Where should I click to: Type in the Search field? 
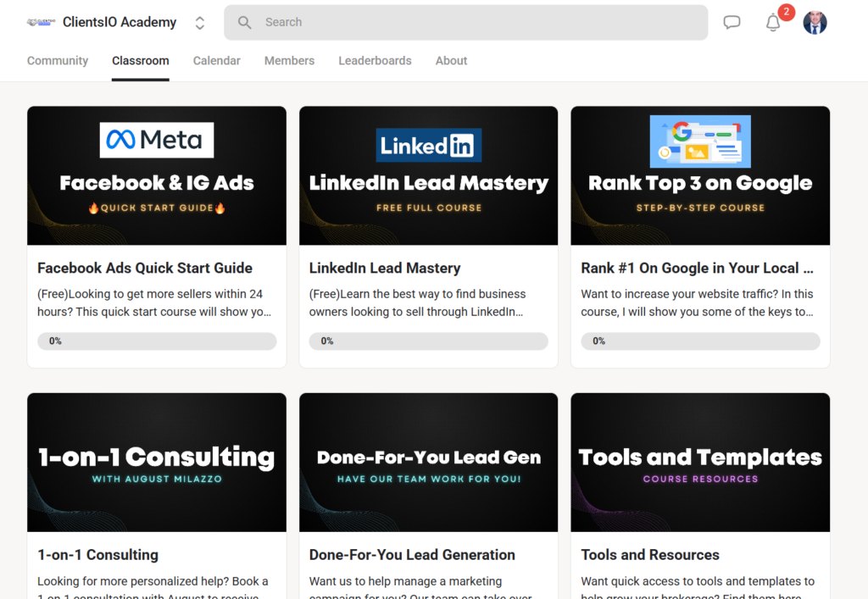[x=475, y=23]
